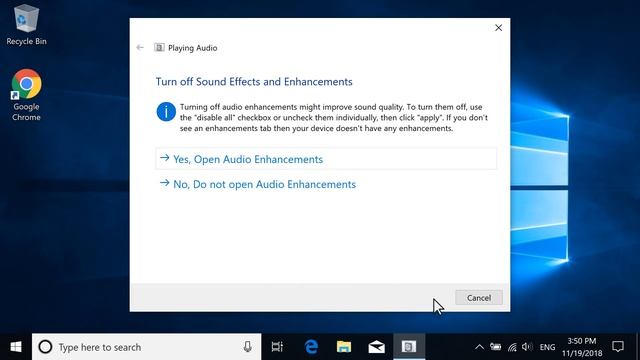The image size is (640, 360).
Task: Focus the Type here to search box
Action: point(147,347)
